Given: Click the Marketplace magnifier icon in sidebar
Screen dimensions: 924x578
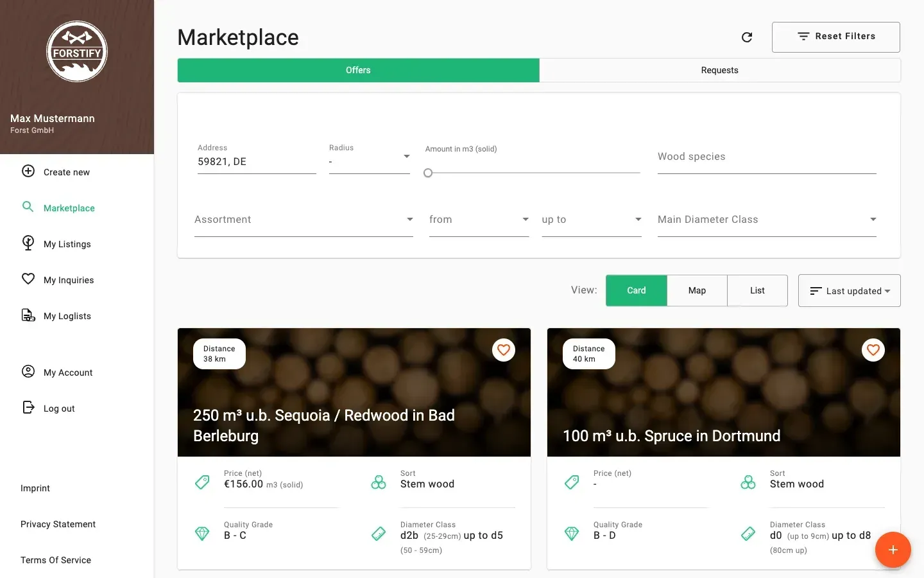Looking at the screenshot, I should click(28, 207).
